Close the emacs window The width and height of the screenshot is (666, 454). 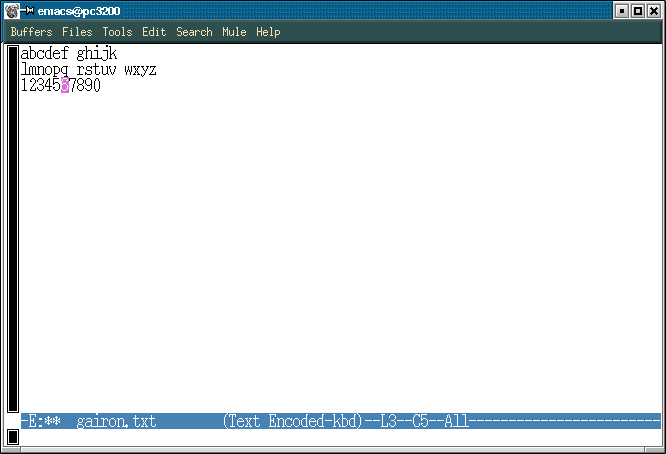654,11
